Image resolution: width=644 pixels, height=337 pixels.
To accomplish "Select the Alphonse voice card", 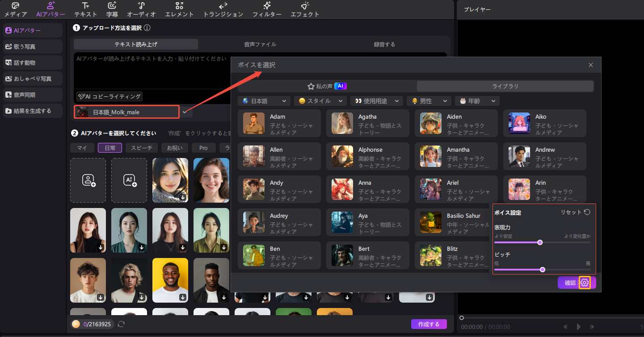I will point(368,156).
